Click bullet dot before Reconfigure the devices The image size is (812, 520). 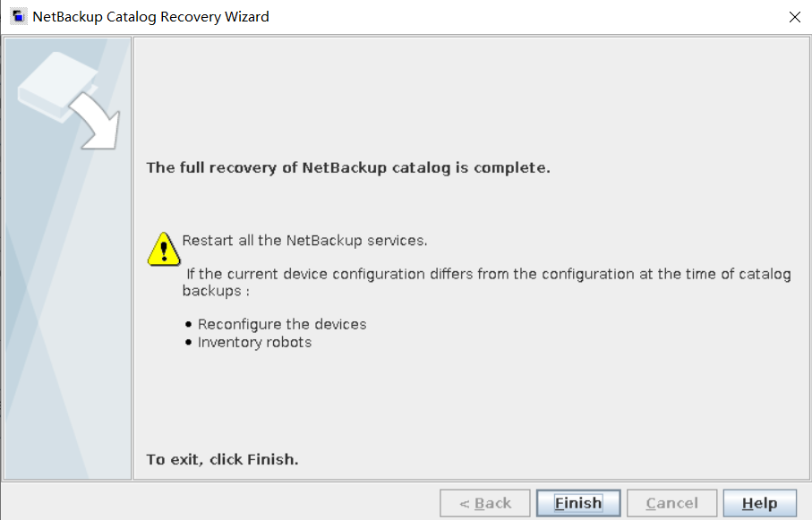point(188,325)
